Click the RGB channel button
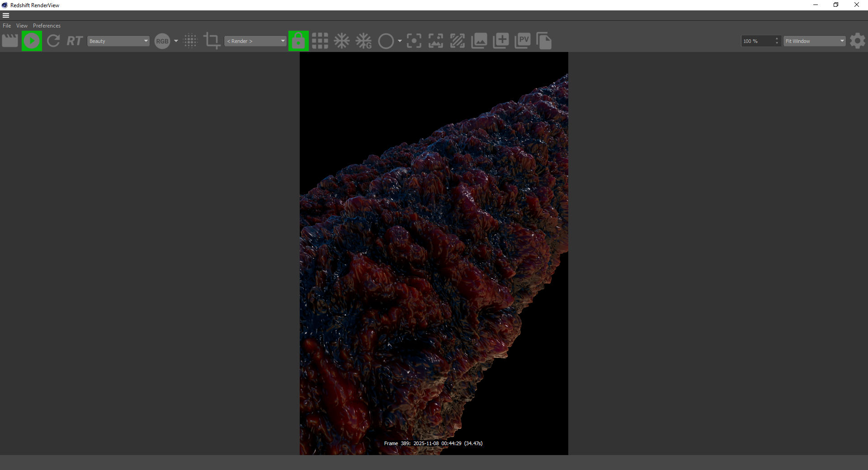The width and height of the screenshot is (868, 470). [x=162, y=41]
